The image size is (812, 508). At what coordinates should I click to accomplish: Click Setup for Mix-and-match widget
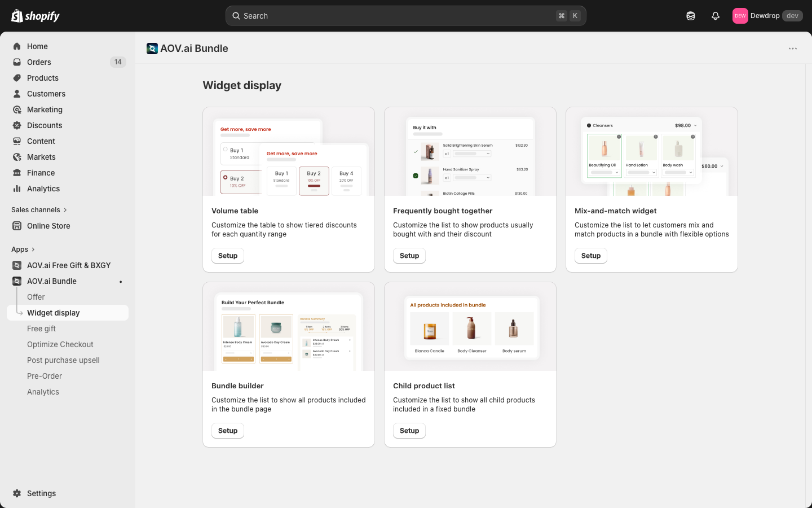click(x=591, y=256)
